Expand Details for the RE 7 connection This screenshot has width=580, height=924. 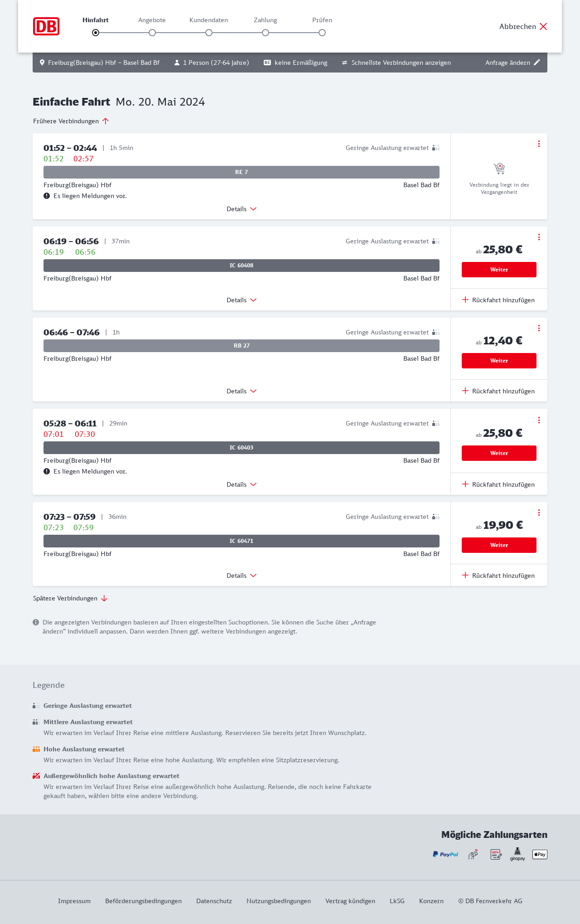[242, 209]
